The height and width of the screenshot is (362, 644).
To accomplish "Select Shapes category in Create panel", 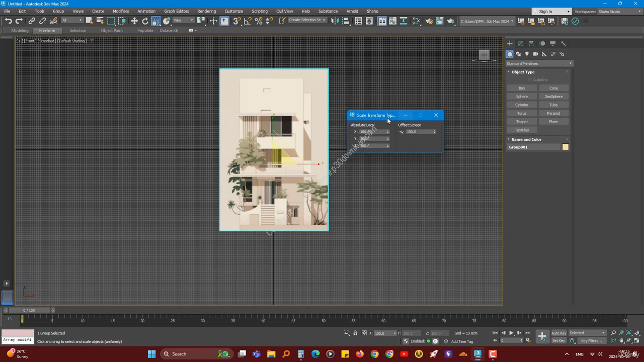I will pos(518,54).
